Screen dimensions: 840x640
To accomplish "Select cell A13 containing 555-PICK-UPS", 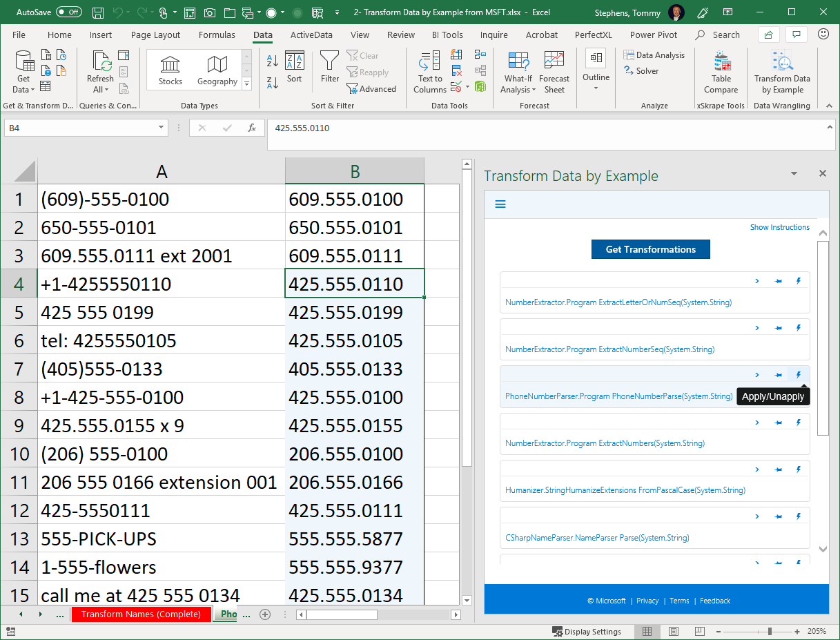I will pos(162,539).
